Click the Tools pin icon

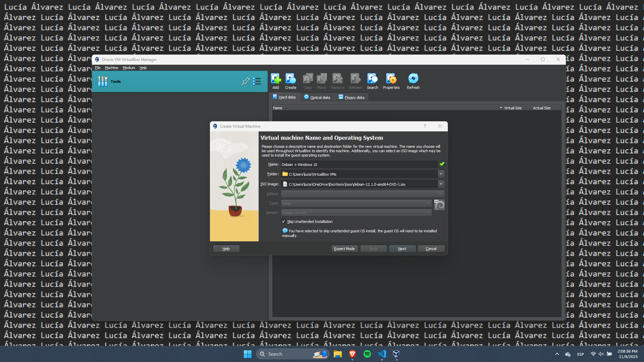tap(246, 81)
